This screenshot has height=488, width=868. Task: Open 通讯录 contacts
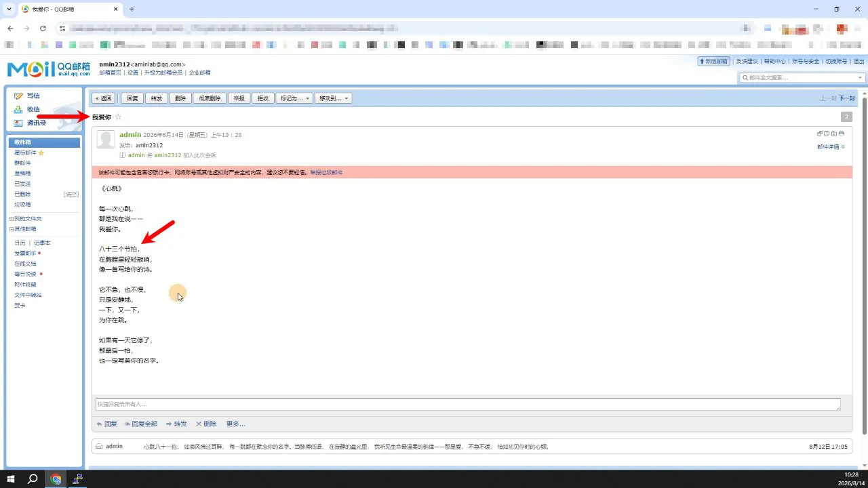coord(37,123)
